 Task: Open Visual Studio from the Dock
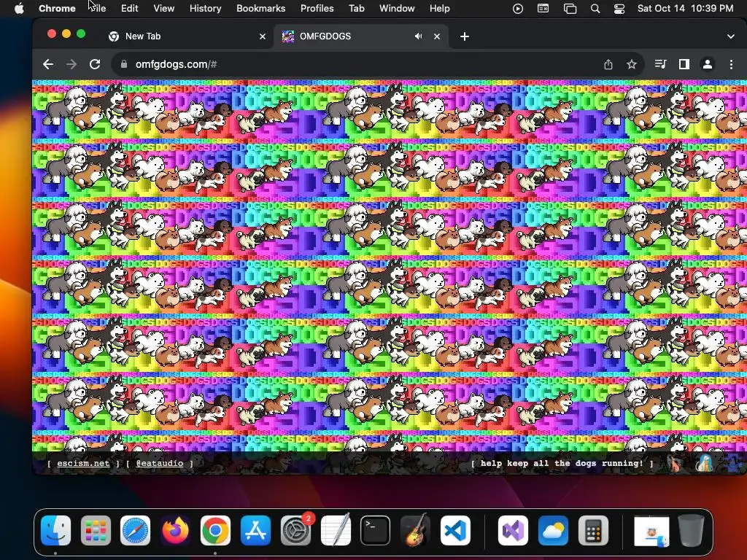click(513, 530)
